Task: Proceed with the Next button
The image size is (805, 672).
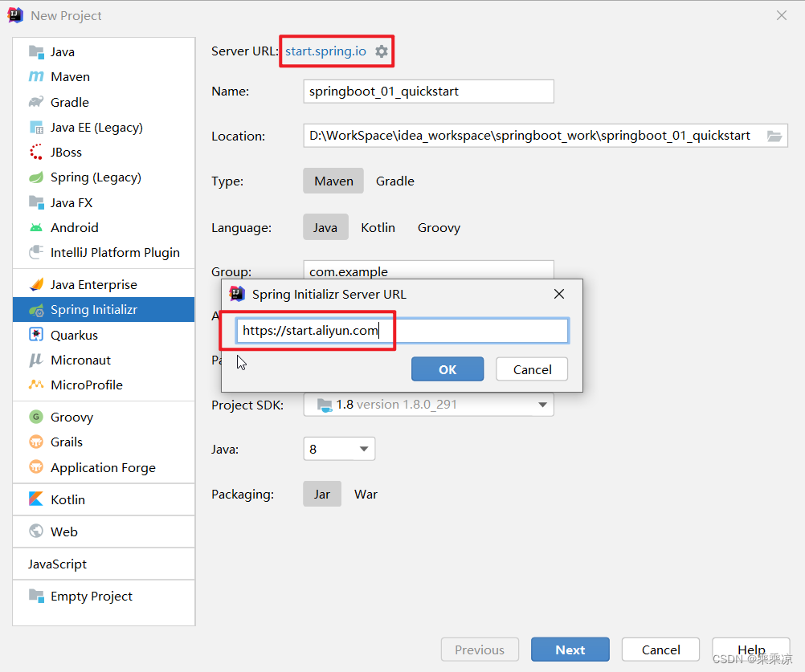Action: [570, 649]
